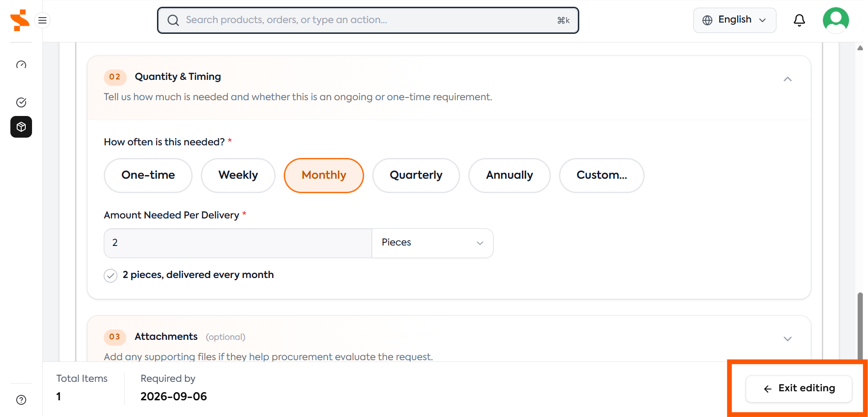Image resolution: width=868 pixels, height=417 pixels.
Task: Click the orange app logo
Action: coord(20,20)
